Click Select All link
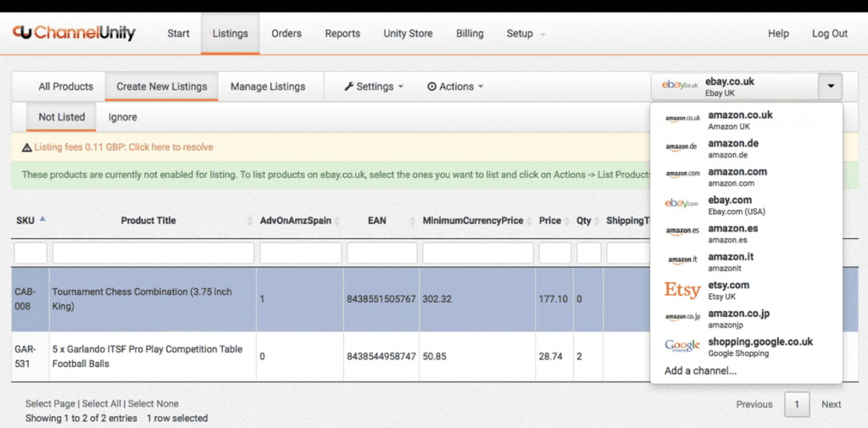The height and width of the screenshot is (428, 868). (100, 403)
